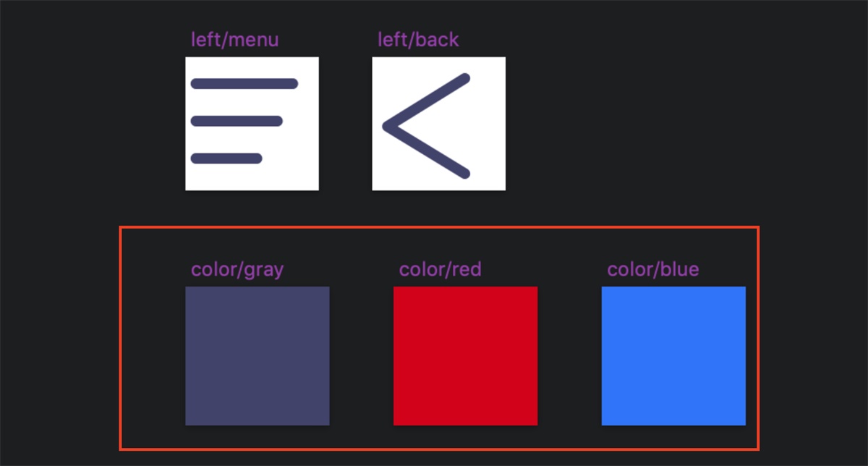Click empty canvas between red and blue swatches
This screenshot has width=868, height=466.
pyautogui.click(x=569, y=356)
